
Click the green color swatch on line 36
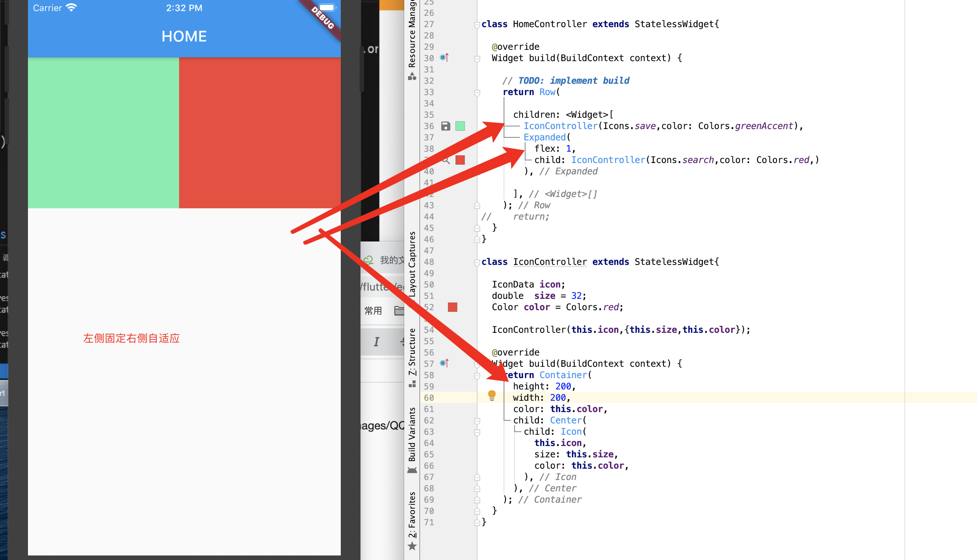click(460, 126)
